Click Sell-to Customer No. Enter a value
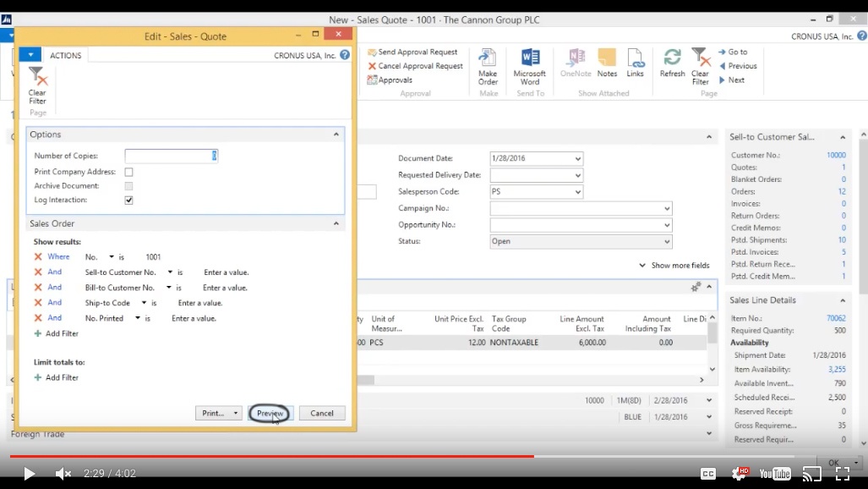Image resolution: width=868 pixels, height=489 pixels. 227,272
